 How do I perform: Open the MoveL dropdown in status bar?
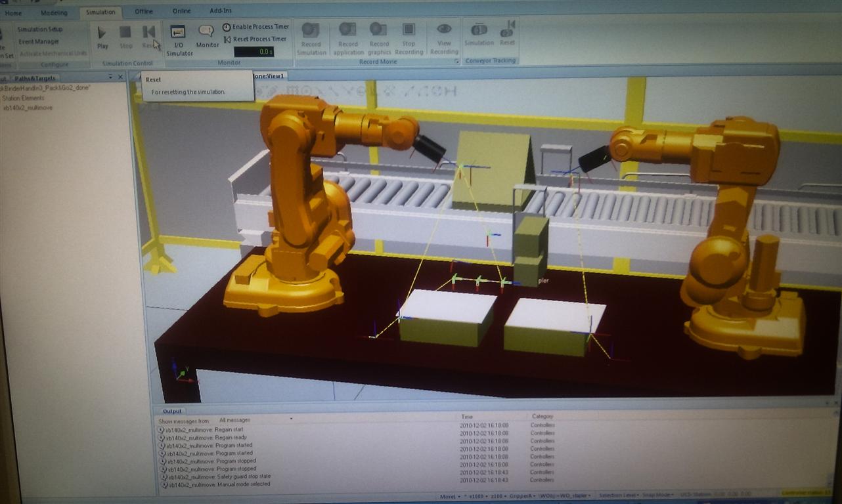450,496
